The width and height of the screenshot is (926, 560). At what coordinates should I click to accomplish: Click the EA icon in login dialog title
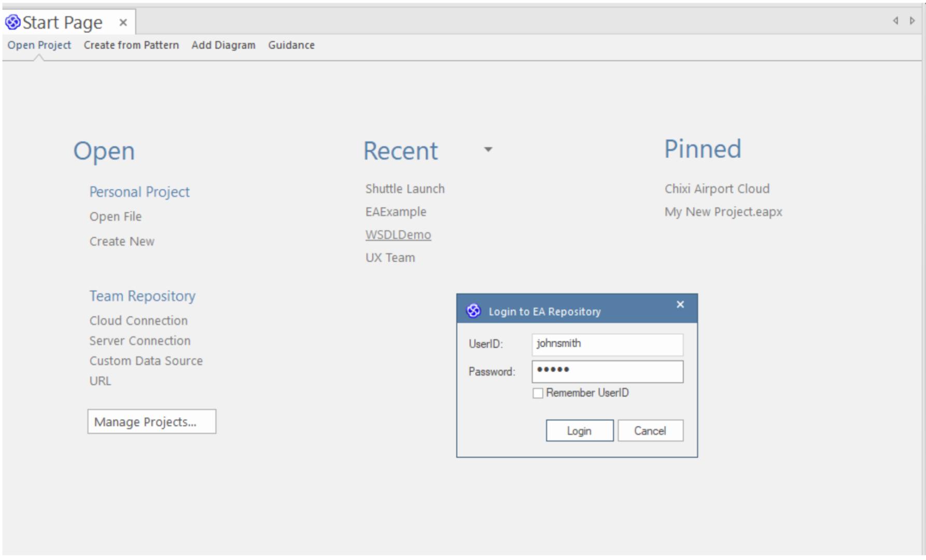pos(473,311)
